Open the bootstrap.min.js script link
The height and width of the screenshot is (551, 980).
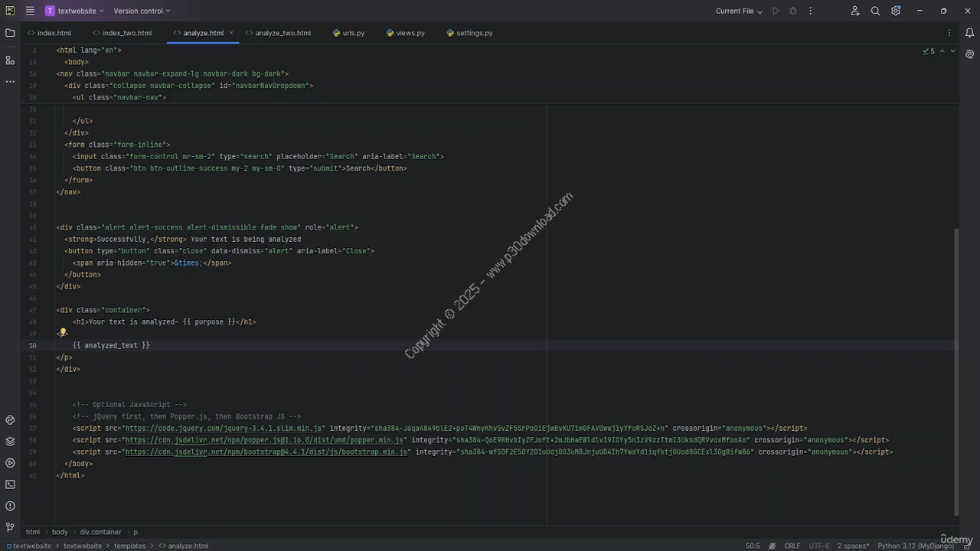[x=266, y=452]
